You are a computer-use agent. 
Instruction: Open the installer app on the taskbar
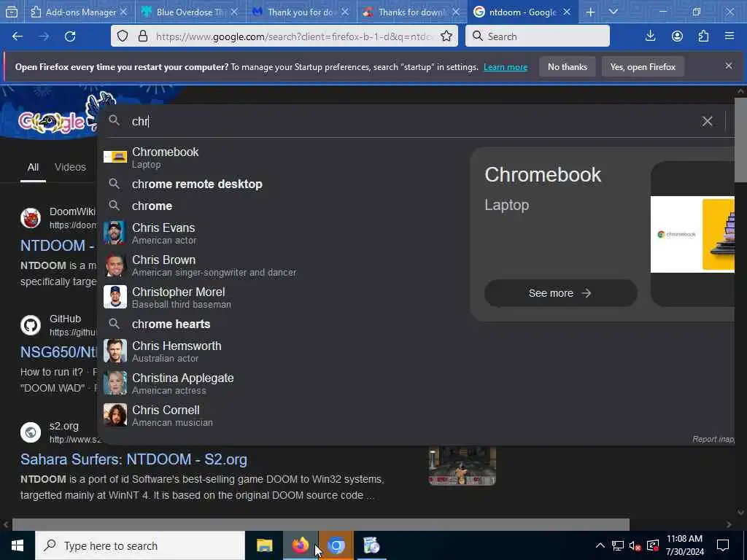371,545
